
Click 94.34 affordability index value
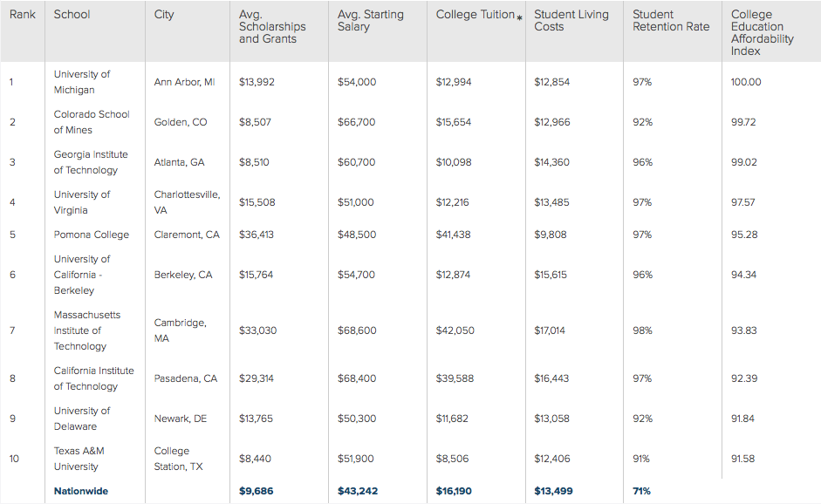(743, 275)
